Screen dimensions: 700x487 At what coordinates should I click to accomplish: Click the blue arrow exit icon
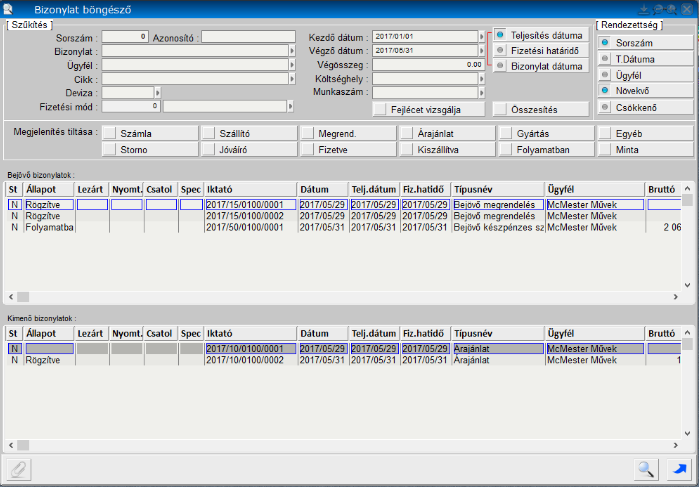pyautogui.click(x=680, y=468)
